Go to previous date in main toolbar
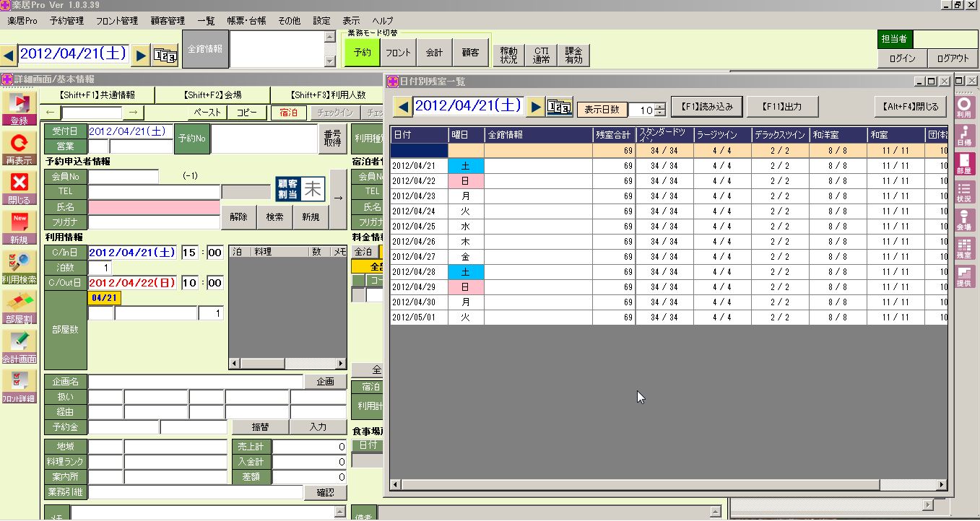The width and height of the screenshot is (980, 521). (9, 54)
